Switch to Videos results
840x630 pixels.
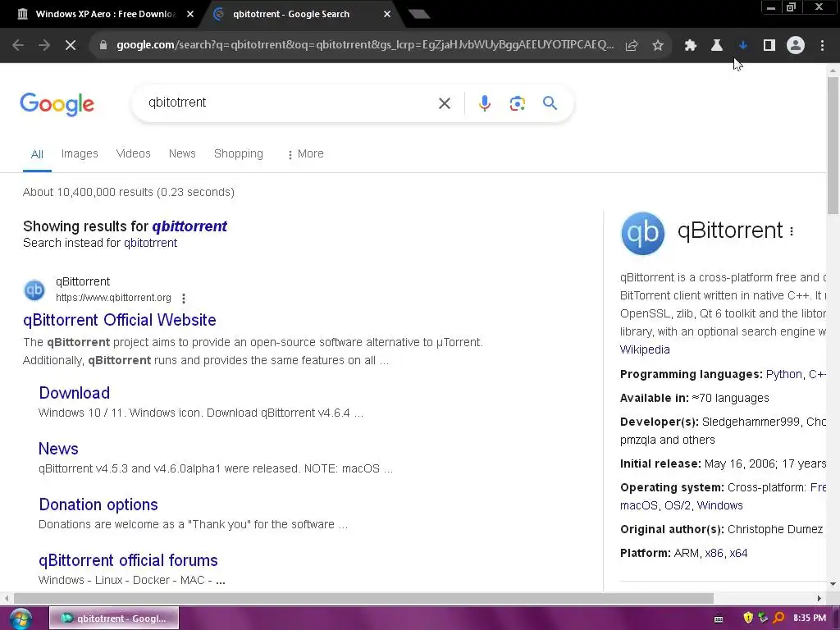pyautogui.click(x=134, y=153)
